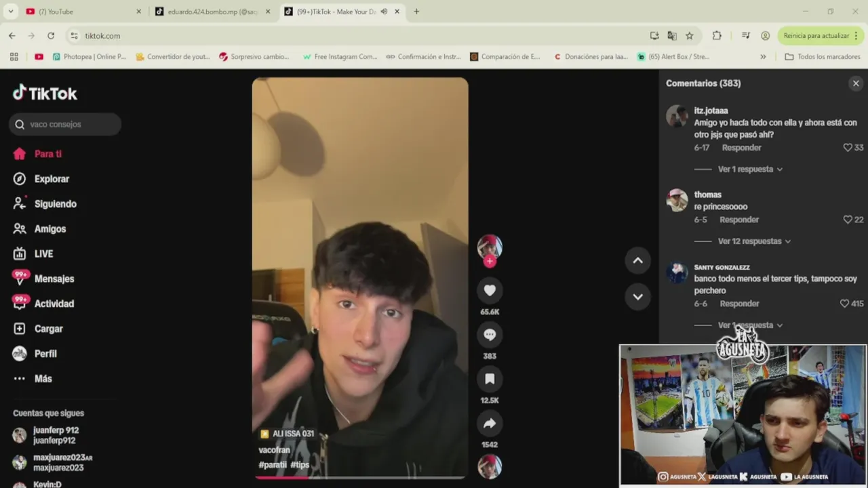Open thomas username link
The height and width of the screenshot is (488, 868).
tap(707, 195)
